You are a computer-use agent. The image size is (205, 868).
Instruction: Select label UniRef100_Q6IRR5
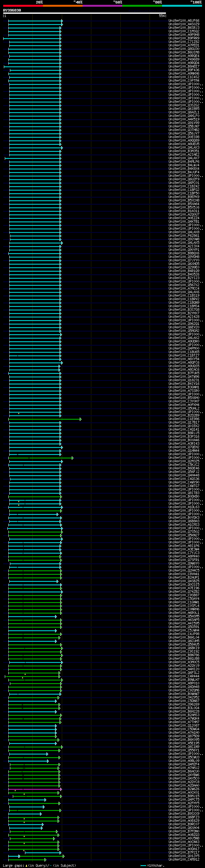click(x=184, y=109)
